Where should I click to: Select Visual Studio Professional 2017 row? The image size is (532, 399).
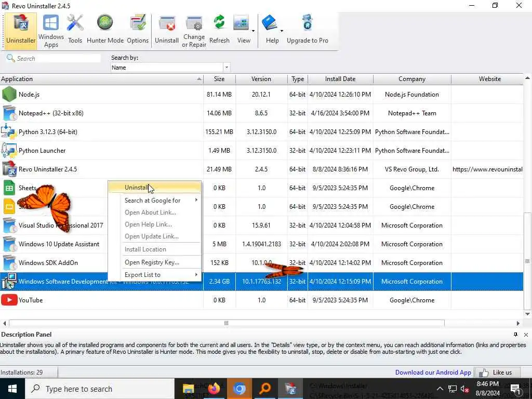tap(261, 225)
